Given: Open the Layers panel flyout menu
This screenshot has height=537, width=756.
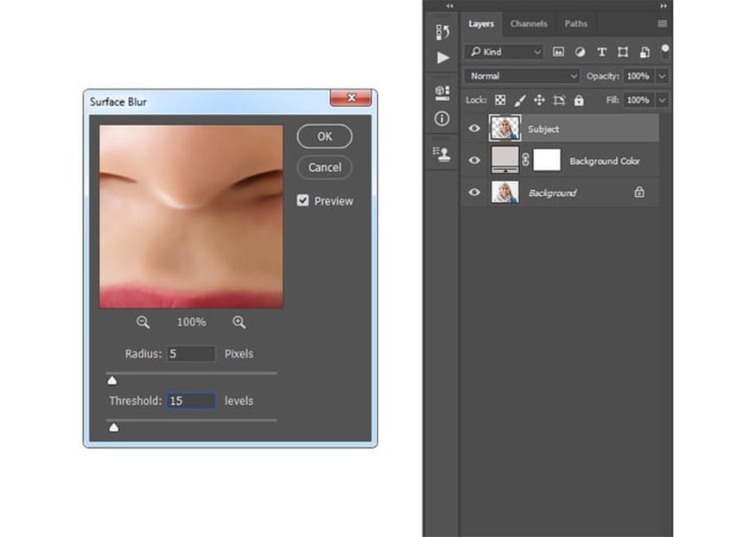Looking at the screenshot, I should point(663,23).
